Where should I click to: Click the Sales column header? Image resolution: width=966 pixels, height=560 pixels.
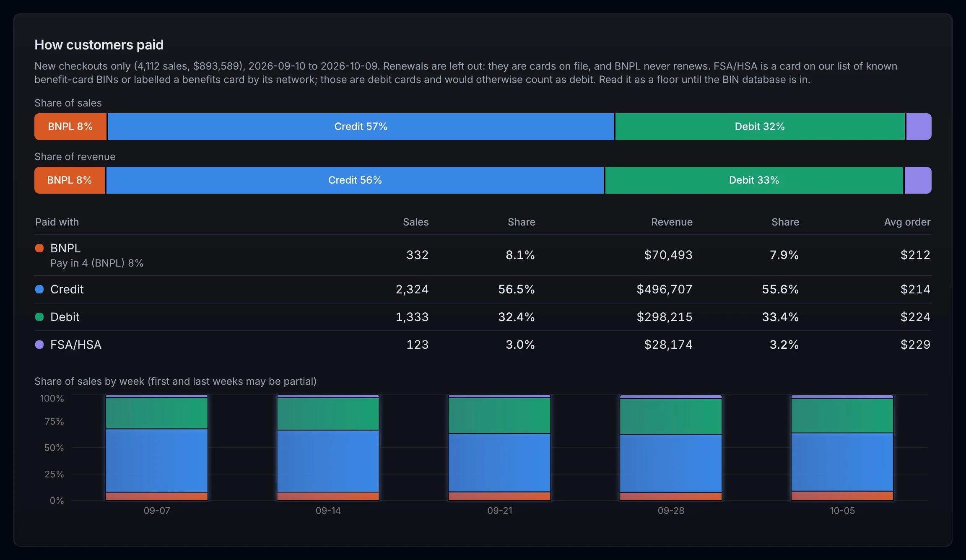(x=415, y=222)
